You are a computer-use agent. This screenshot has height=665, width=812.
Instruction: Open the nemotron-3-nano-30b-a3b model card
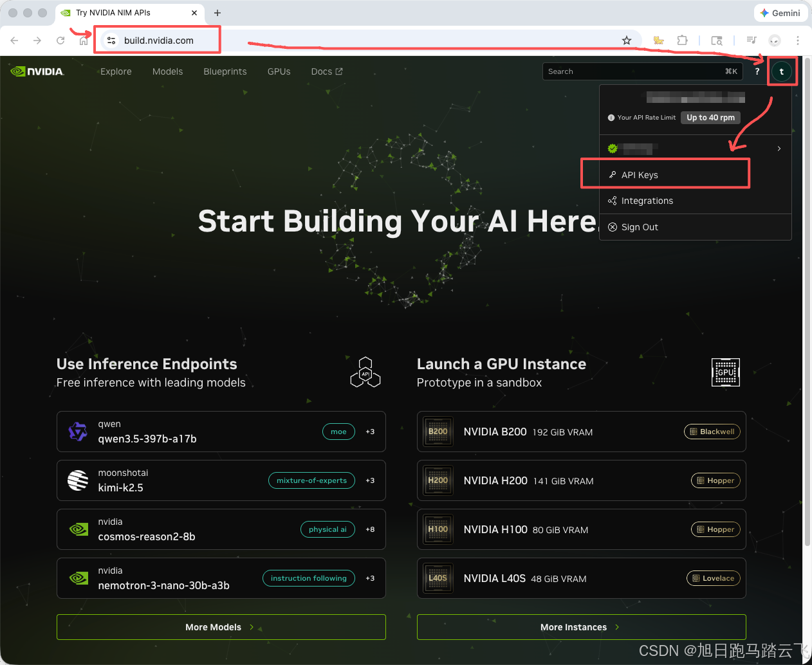[x=221, y=578]
